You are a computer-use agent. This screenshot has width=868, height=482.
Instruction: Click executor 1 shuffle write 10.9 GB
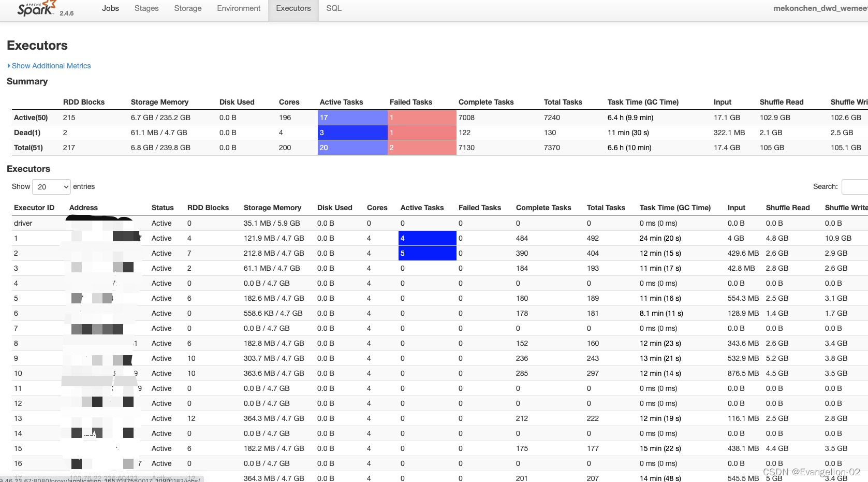tap(838, 238)
